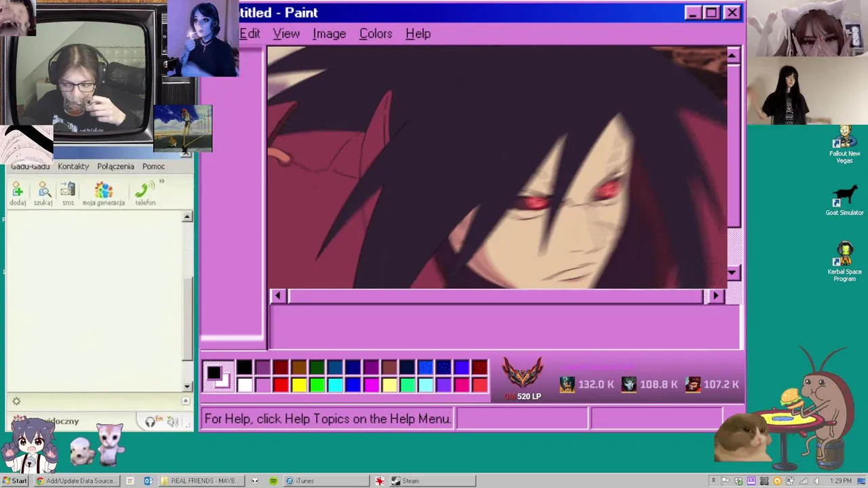Click the champion icon beside 107.2 K
The width and height of the screenshot is (868, 488).
click(692, 384)
